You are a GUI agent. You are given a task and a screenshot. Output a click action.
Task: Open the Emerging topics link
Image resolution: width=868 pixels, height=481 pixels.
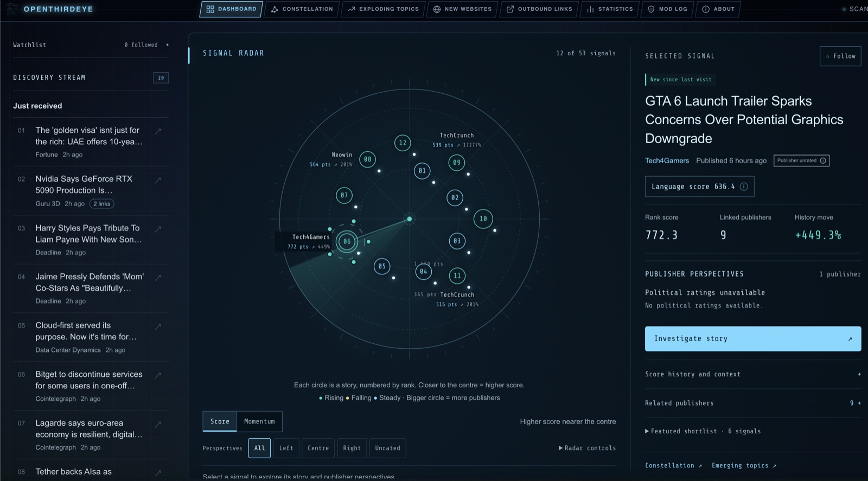point(744,465)
